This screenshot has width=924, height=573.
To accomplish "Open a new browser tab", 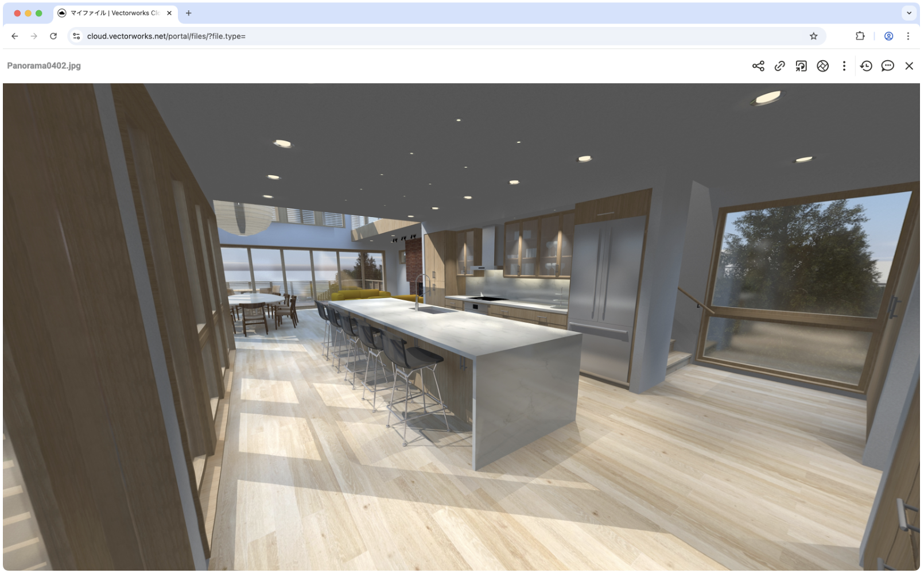I will [188, 13].
